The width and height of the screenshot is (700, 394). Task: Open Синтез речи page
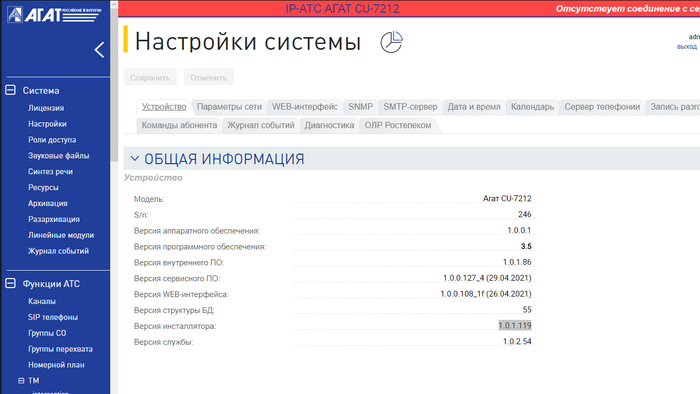tap(50, 171)
